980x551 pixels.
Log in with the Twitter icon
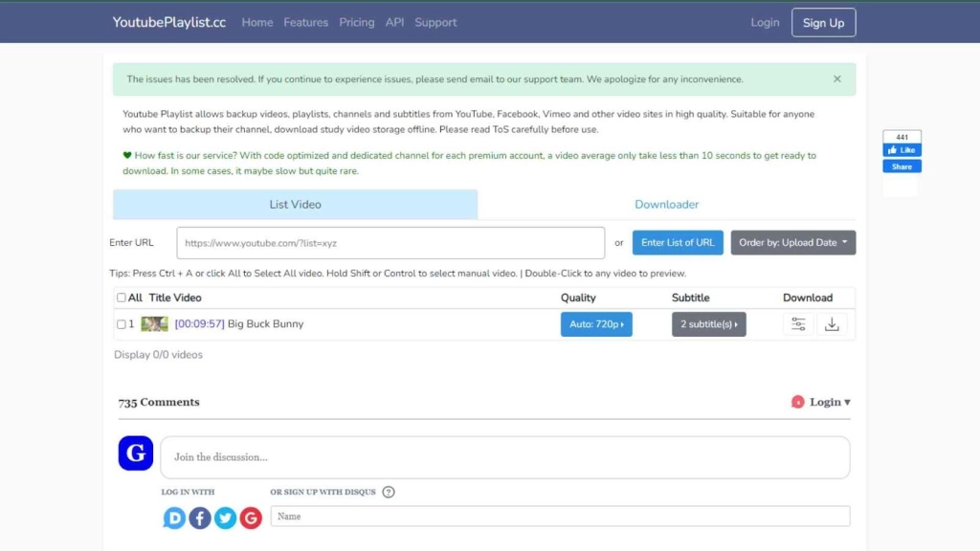[225, 518]
